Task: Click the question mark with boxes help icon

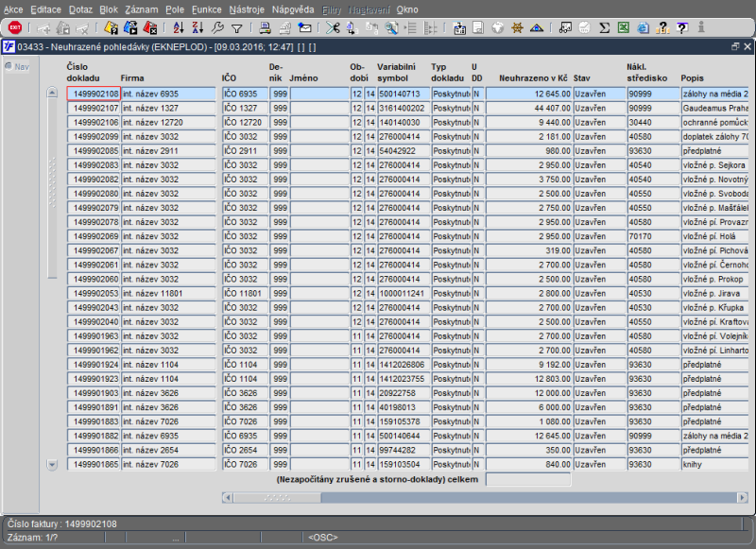Action: click(x=663, y=28)
